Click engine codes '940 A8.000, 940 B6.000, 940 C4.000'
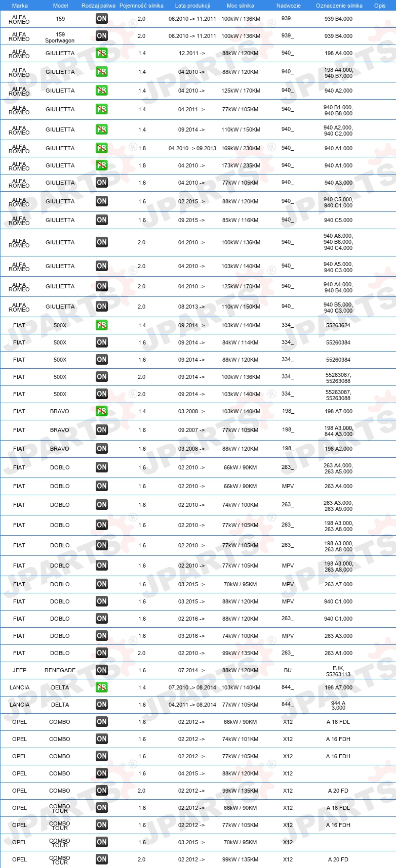396x868 pixels. 338,242
